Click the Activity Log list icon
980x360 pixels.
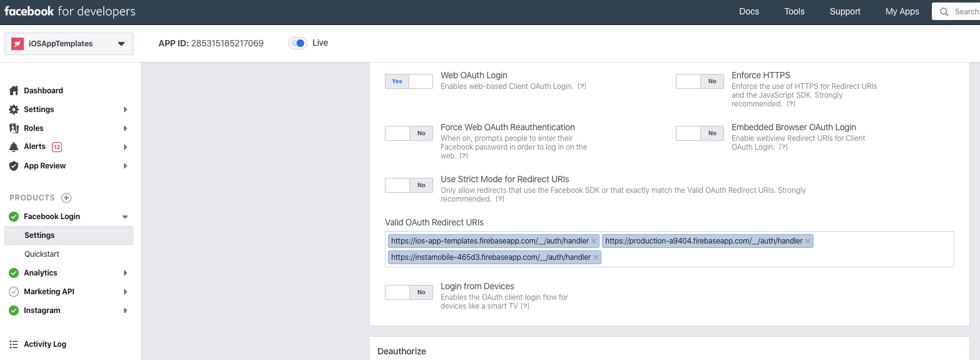coord(14,344)
